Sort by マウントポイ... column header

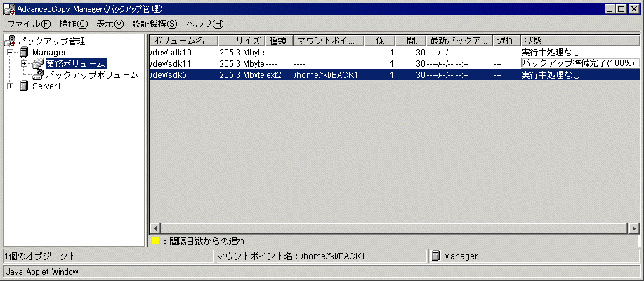[329, 40]
